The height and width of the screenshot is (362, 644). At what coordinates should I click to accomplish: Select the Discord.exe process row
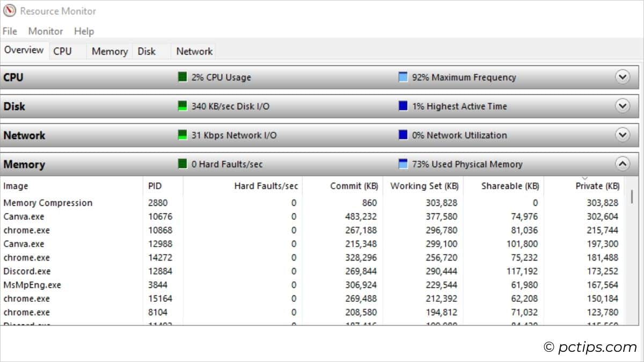coord(54,271)
